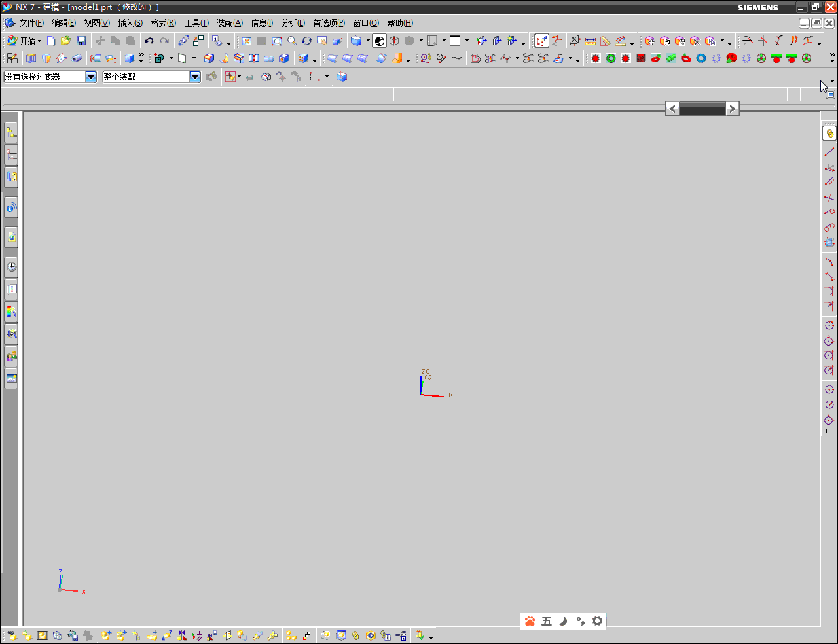The width and height of the screenshot is (838, 644).
Task: Open the dropdown arrow beside the white square
Action: click(x=467, y=41)
